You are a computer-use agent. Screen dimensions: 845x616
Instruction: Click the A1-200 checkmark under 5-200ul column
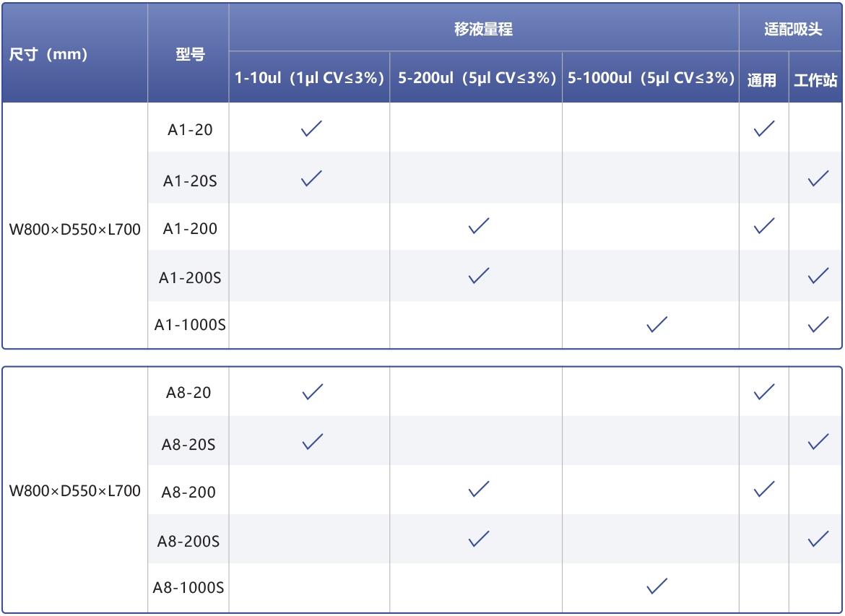coord(478,226)
